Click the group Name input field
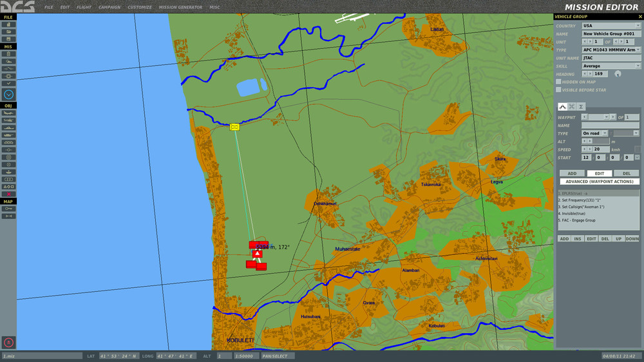Viewport: 644px width, 362px height. click(x=611, y=33)
